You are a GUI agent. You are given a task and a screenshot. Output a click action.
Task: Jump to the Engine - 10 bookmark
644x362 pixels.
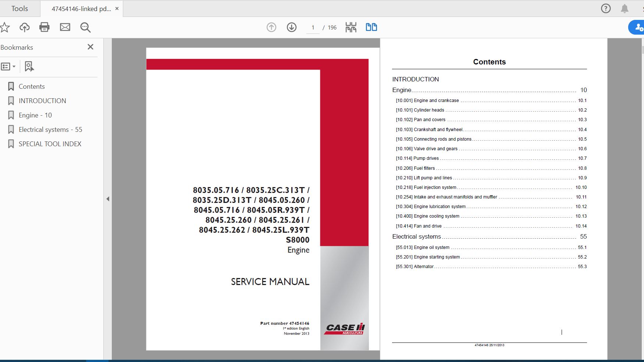[x=35, y=115]
